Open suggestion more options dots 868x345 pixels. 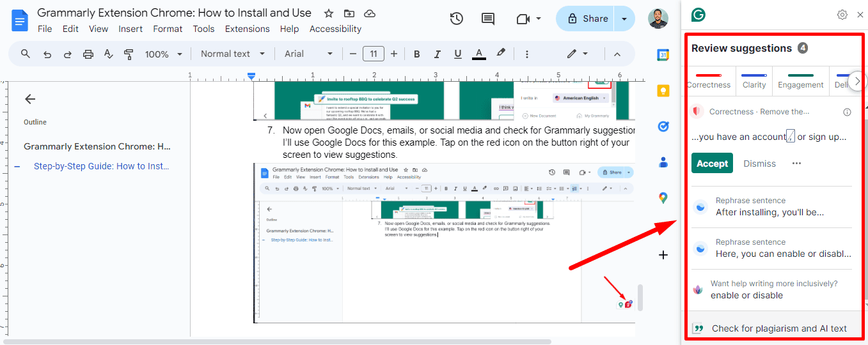click(x=796, y=164)
